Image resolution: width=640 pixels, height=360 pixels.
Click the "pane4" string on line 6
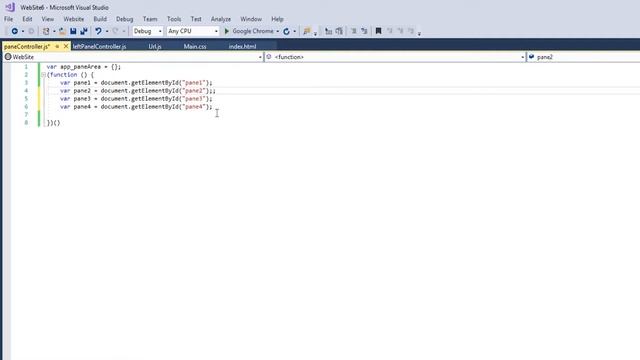[194, 107]
